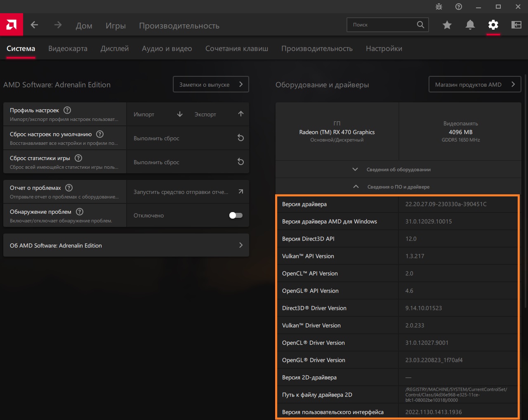
Task: Switch to the Производительность settings tab
Action: [317, 49]
